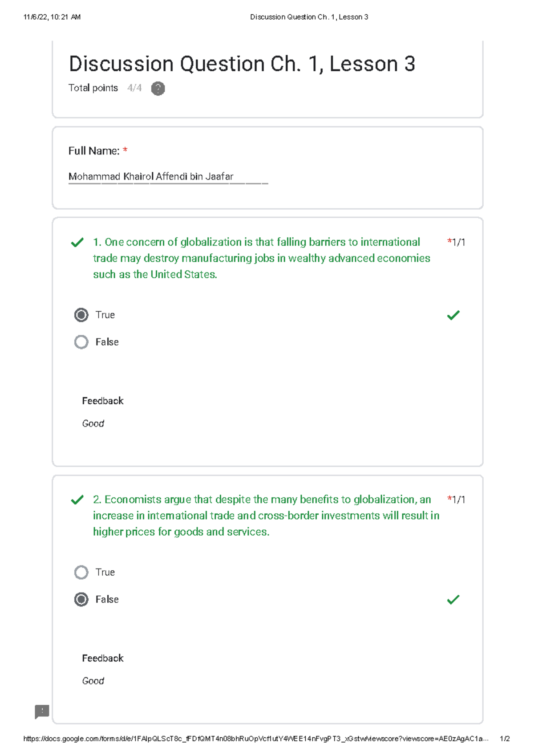
Task: Click the correct-answer checkmark next to True
Action: 453,315
